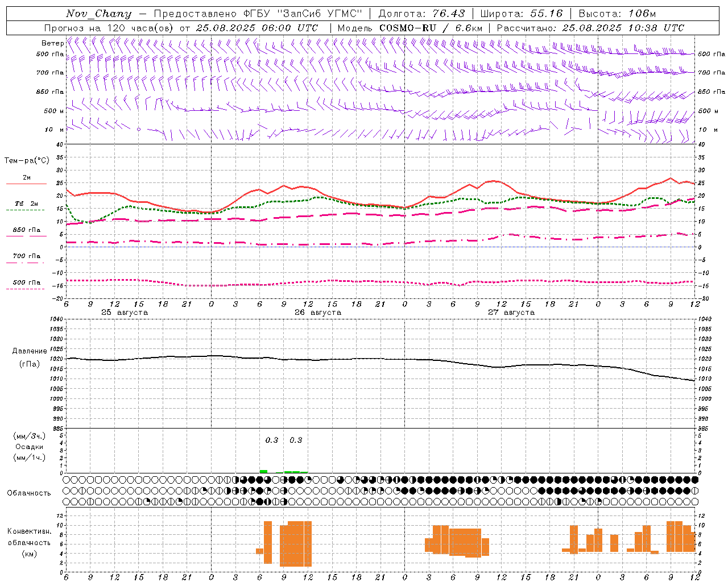This screenshot has height=582, width=728.
Task: Click the Прогноз на 120 часа(ов) text
Action: click(x=109, y=28)
